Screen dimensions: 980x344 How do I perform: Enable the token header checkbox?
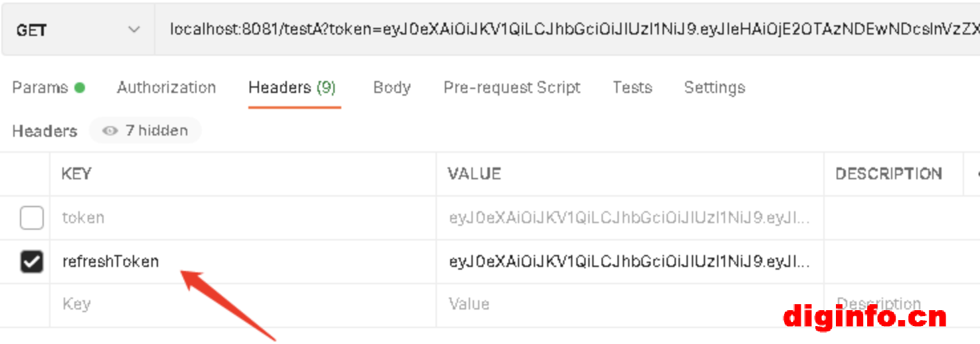point(31,218)
